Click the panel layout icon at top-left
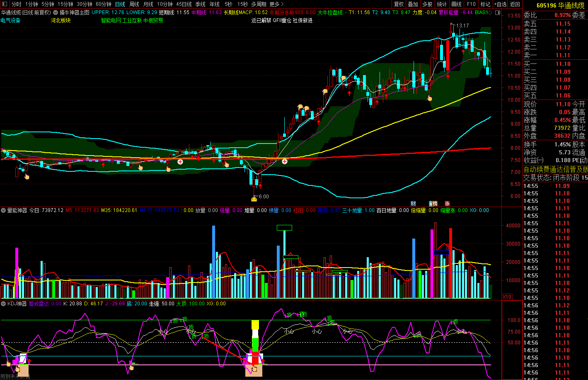The width and height of the screenshot is (588, 380). pos(4,4)
